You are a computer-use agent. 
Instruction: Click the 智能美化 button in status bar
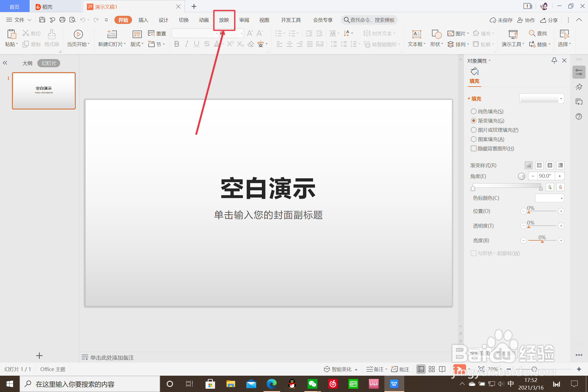(341, 369)
